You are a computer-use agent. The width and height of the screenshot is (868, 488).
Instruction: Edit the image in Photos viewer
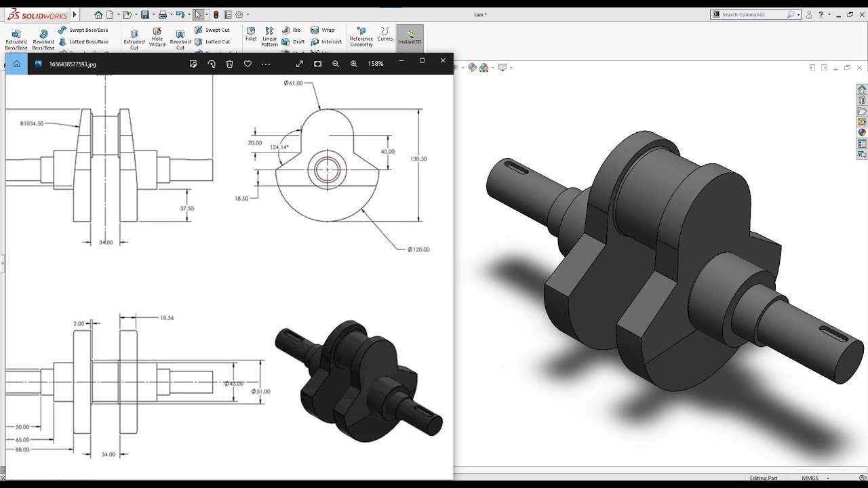pos(193,64)
